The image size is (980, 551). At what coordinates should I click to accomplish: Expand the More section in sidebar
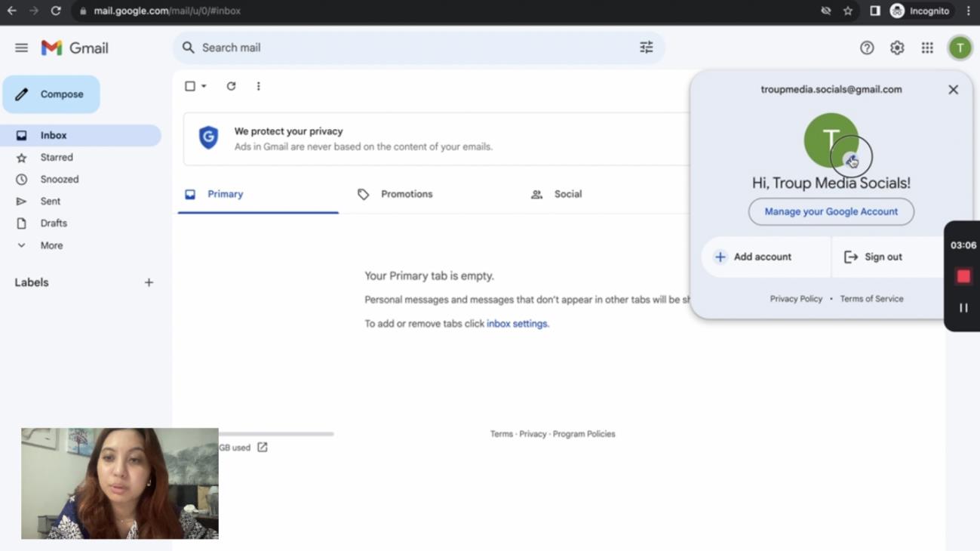[51, 245]
